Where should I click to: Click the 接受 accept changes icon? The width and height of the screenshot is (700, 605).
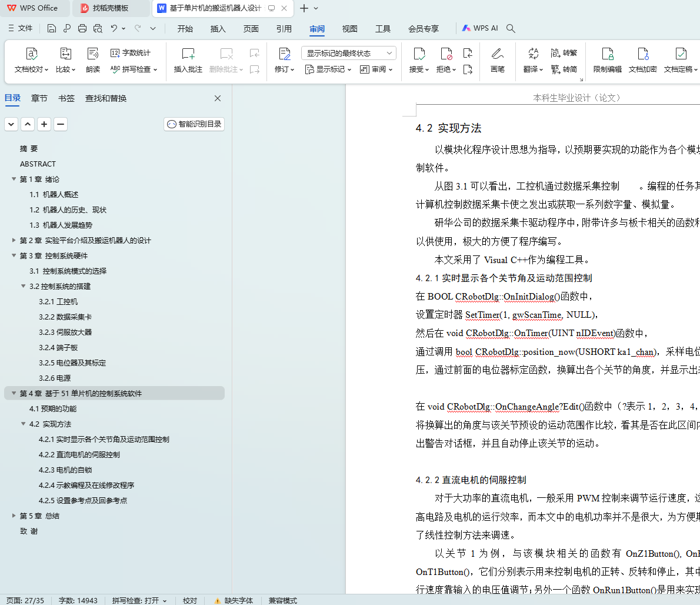(419, 60)
